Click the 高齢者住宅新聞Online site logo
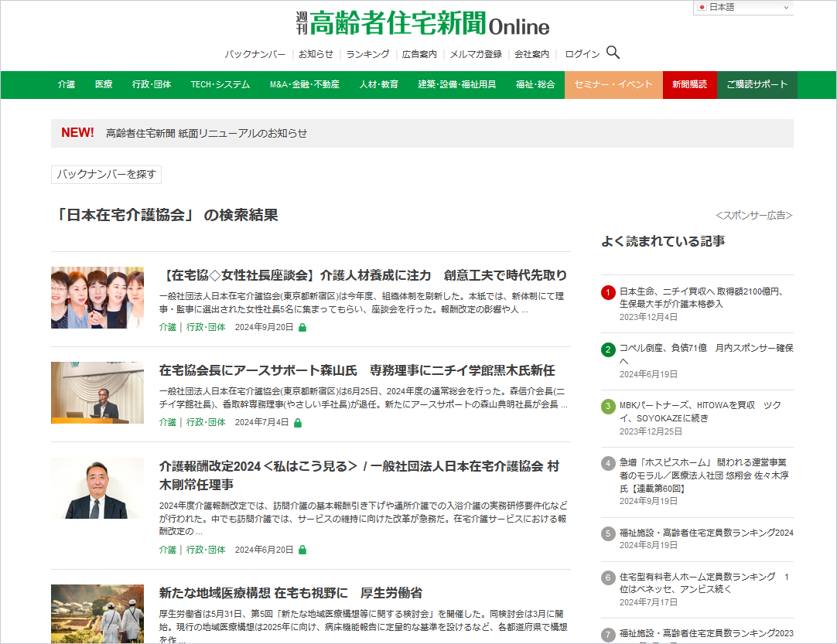The width and height of the screenshot is (837, 644). (423, 23)
